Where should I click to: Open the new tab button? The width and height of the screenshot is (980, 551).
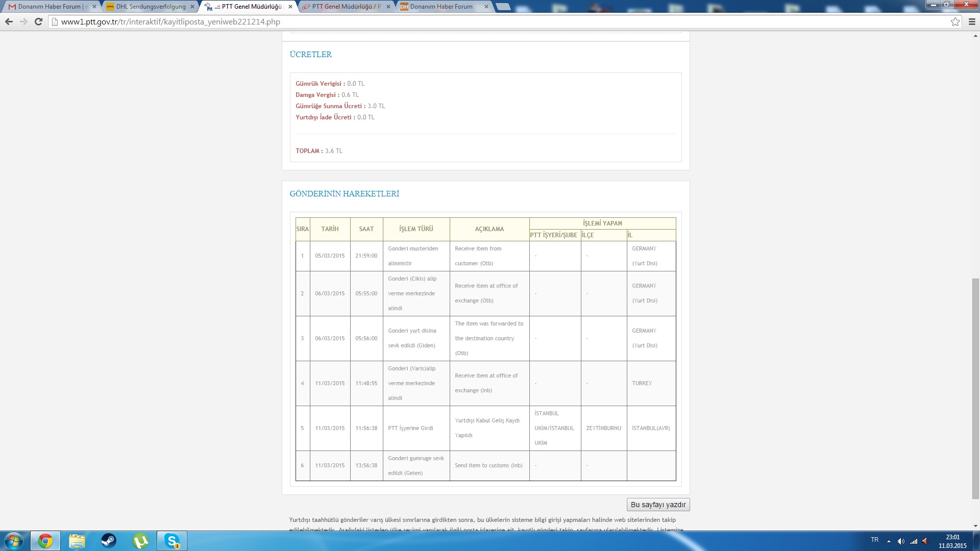(x=503, y=7)
